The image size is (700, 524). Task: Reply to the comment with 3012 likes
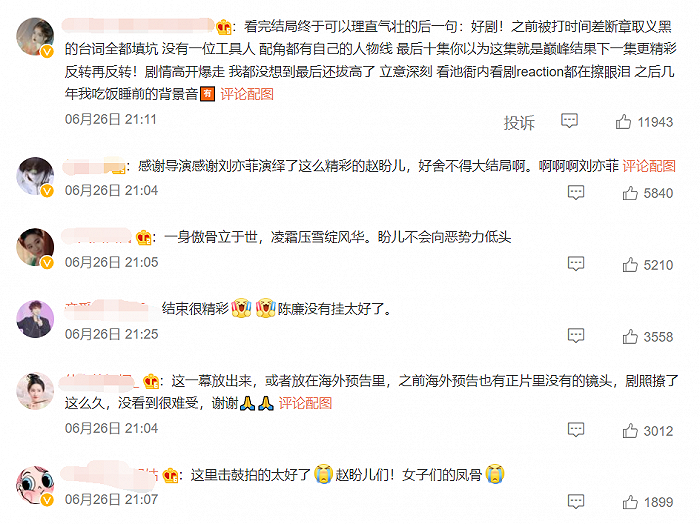pos(576,429)
